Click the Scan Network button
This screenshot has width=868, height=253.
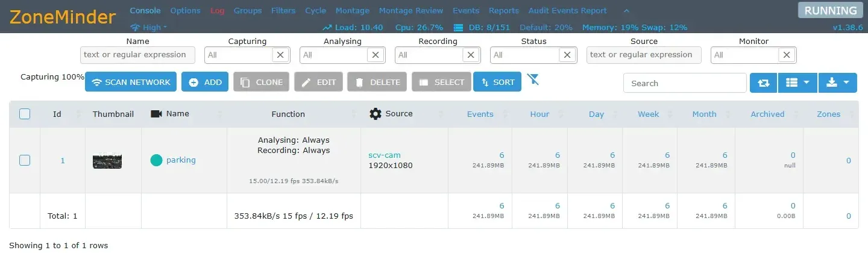tap(131, 82)
